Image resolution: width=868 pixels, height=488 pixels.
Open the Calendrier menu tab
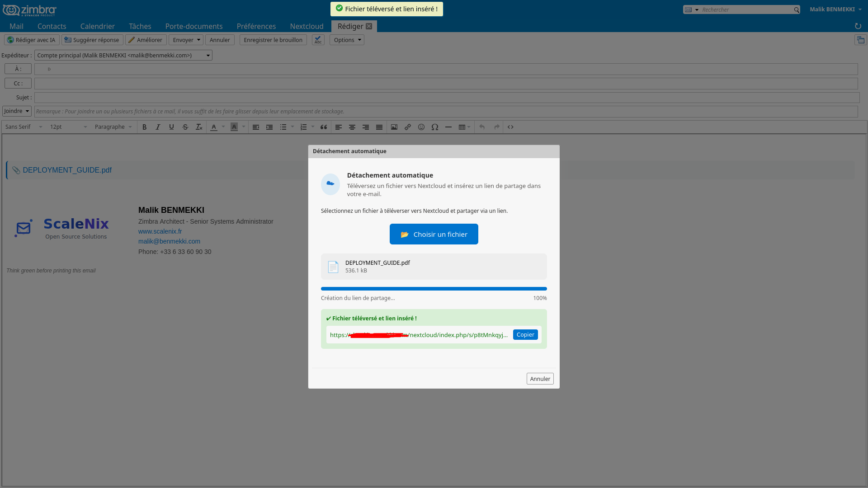(97, 26)
